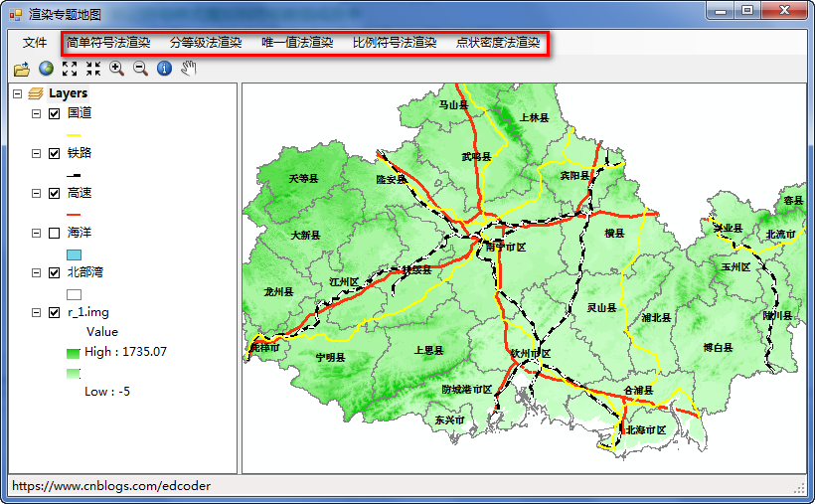The height and width of the screenshot is (504, 815).
Task: Click the open document folder icon
Action: tap(21, 69)
